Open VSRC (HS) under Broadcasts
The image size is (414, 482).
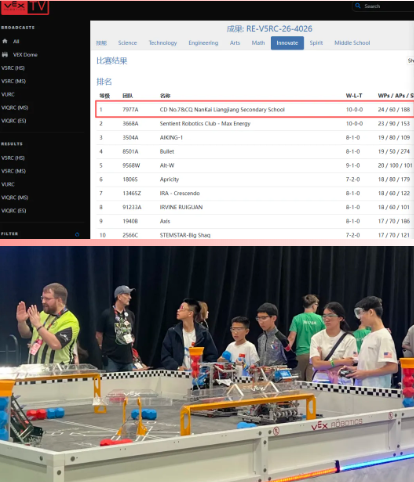coord(13,68)
